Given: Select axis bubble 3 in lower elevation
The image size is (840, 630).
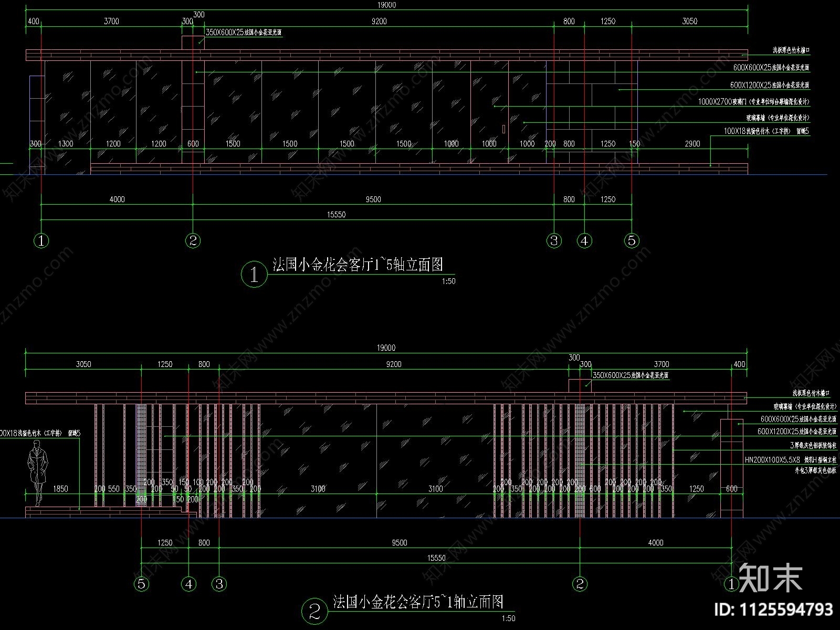Looking at the screenshot, I should (219, 584).
